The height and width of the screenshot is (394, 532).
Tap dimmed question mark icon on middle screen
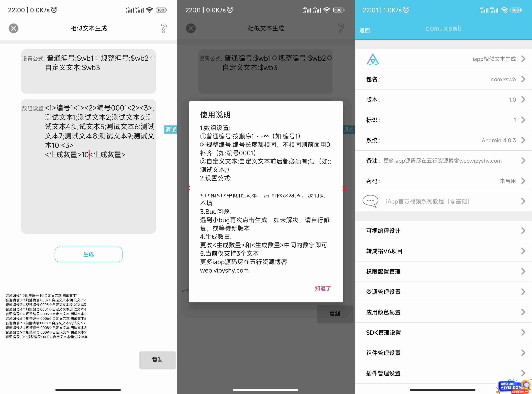(x=341, y=28)
